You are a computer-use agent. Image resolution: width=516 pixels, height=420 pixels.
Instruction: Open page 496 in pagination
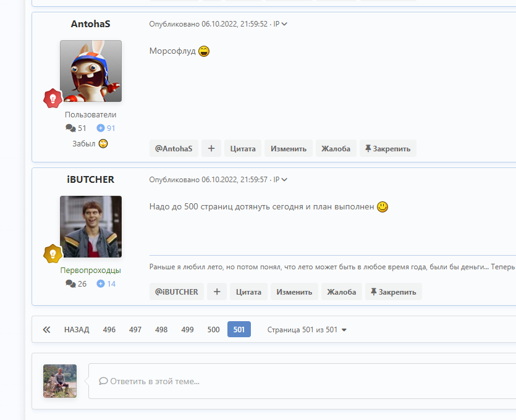click(x=109, y=330)
